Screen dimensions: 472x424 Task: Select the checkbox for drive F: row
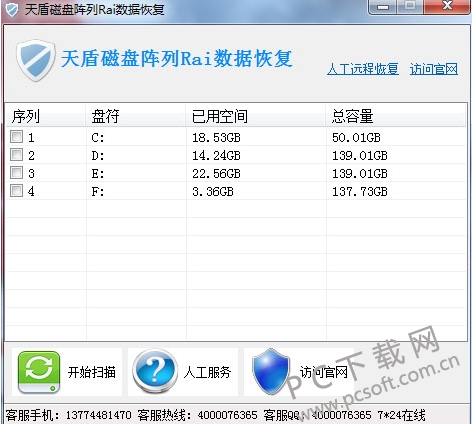(x=16, y=191)
